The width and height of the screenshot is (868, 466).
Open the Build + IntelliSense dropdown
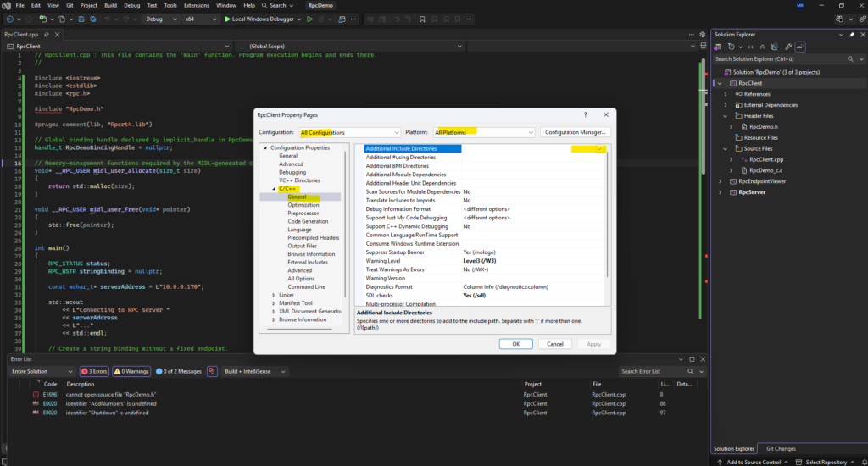pyautogui.click(x=254, y=371)
